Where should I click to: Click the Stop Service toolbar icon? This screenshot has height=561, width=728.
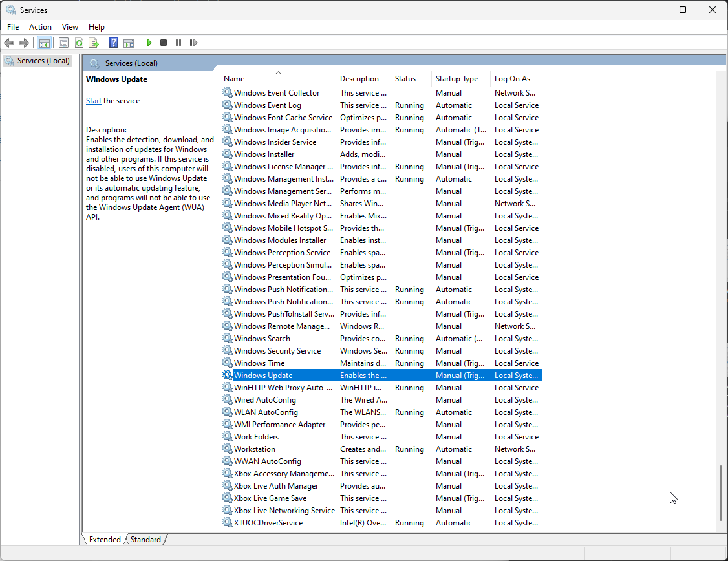tap(164, 43)
